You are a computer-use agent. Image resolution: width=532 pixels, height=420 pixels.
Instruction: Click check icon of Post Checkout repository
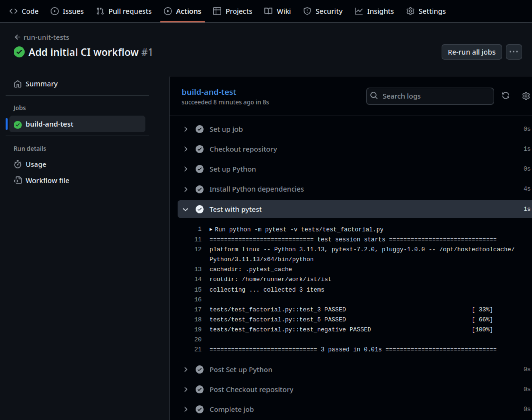[199, 389]
